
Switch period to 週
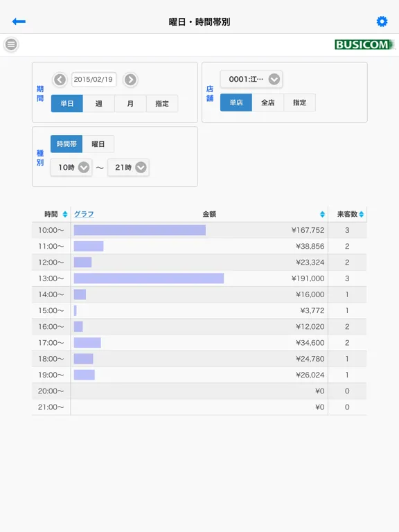pos(99,103)
